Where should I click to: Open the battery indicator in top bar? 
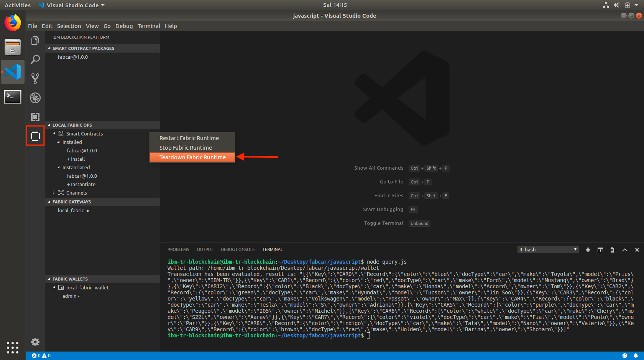click(628, 5)
